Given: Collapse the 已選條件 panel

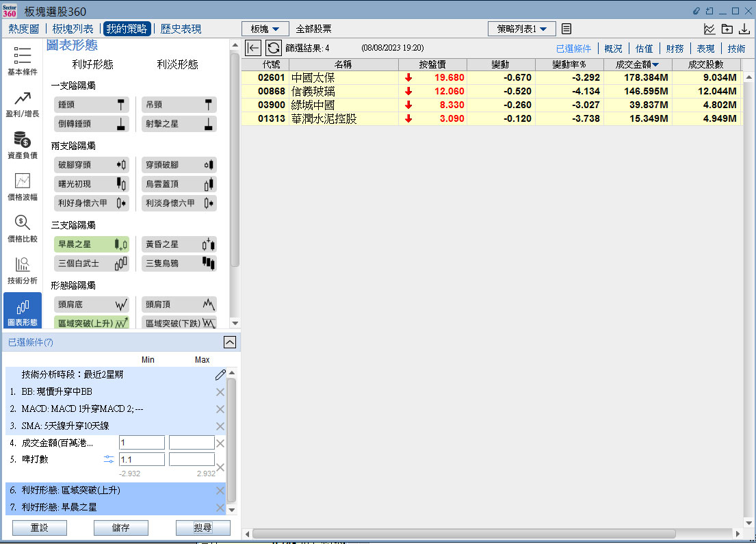Looking at the screenshot, I should click(x=230, y=343).
